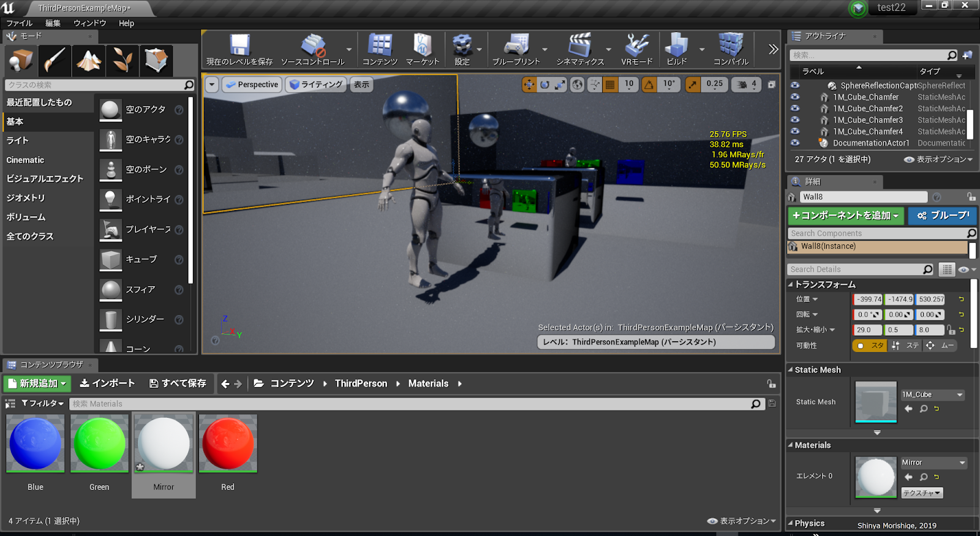Activate VR Mode toolbar icon

coord(636,49)
